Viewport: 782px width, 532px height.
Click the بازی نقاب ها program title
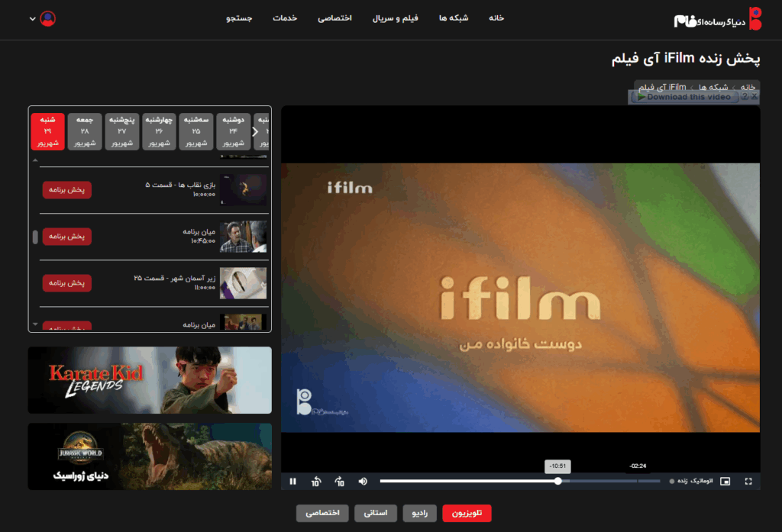tap(180, 185)
